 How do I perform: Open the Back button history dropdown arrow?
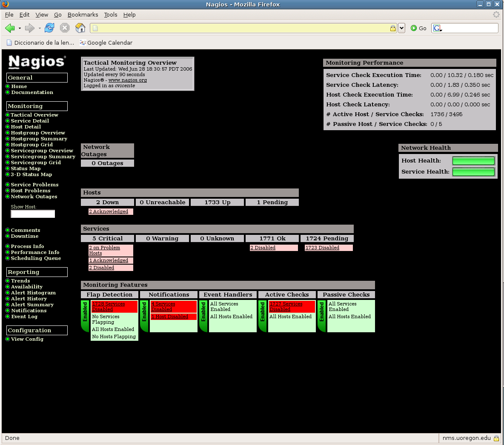pos(20,28)
